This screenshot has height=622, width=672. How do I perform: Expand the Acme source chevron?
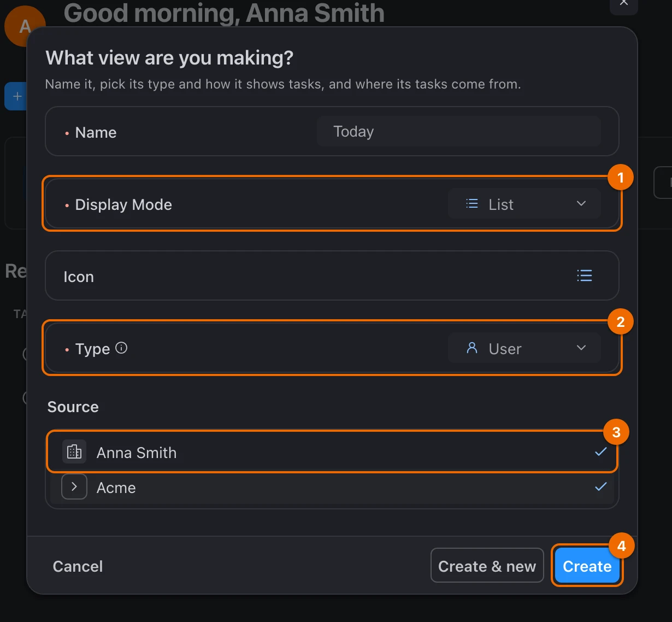pos(74,486)
